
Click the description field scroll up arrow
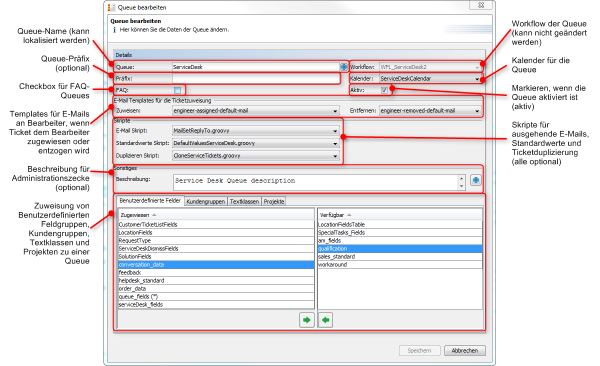461,178
